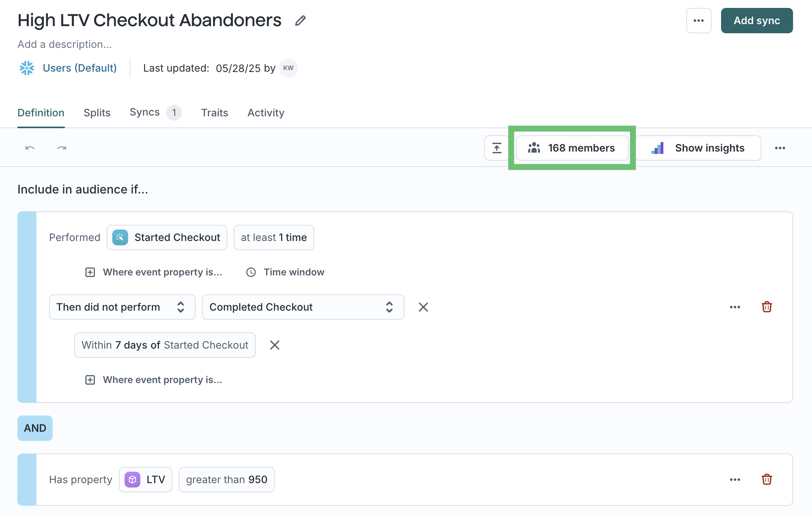Undo the last definition change
812x516 pixels.
(x=30, y=148)
